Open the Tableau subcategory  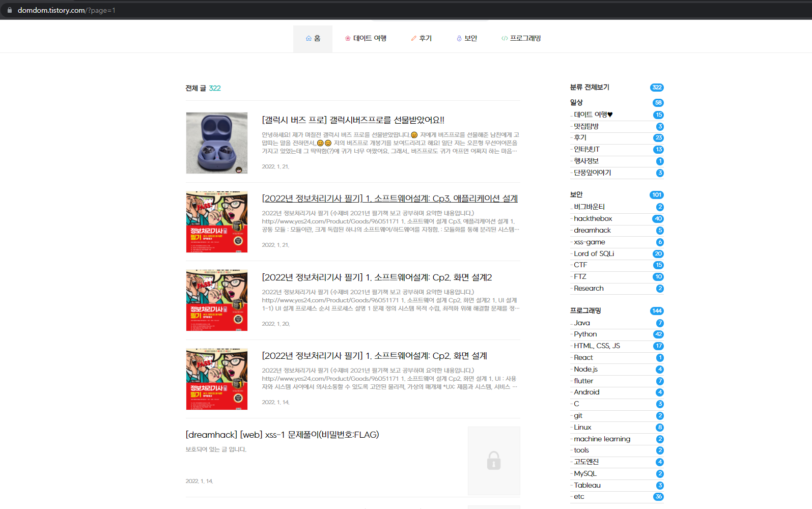click(587, 486)
